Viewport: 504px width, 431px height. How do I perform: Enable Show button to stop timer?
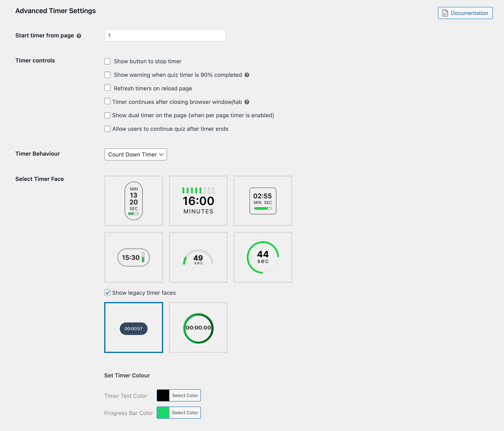click(x=108, y=61)
